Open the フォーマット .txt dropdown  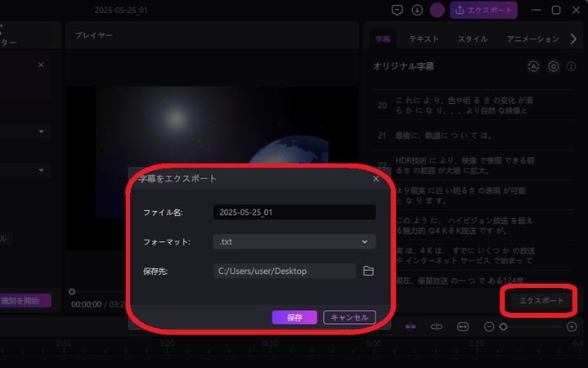point(294,241)
